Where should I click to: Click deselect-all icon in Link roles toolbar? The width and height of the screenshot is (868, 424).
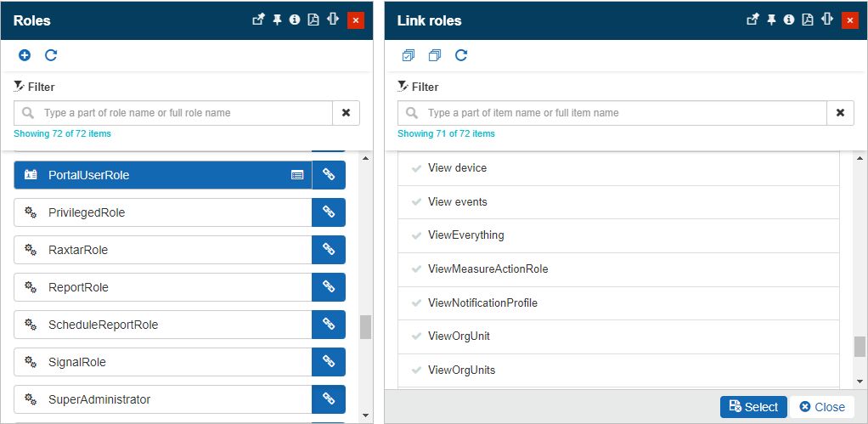[x=435, y=55]
